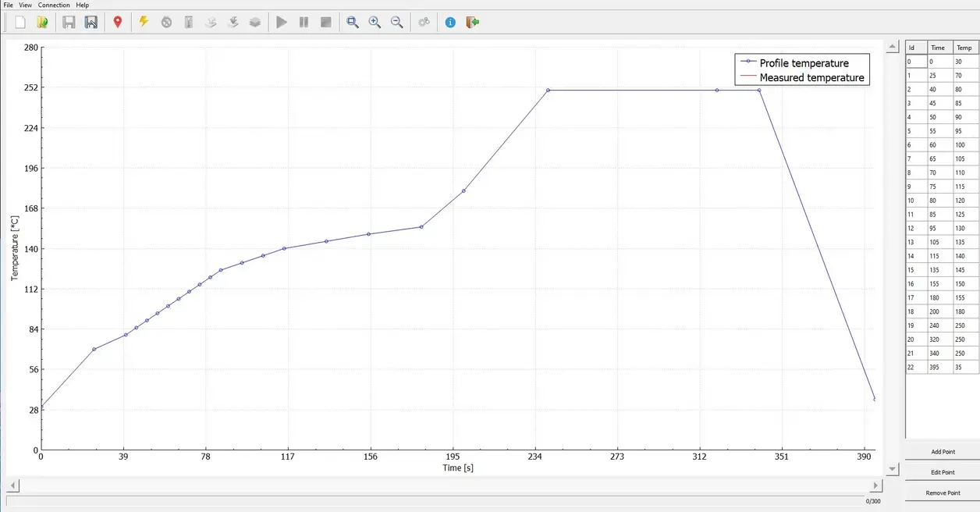Click the red location pin icon
Viewport: 980px width, 512px height.
click(x=118, y=23)
